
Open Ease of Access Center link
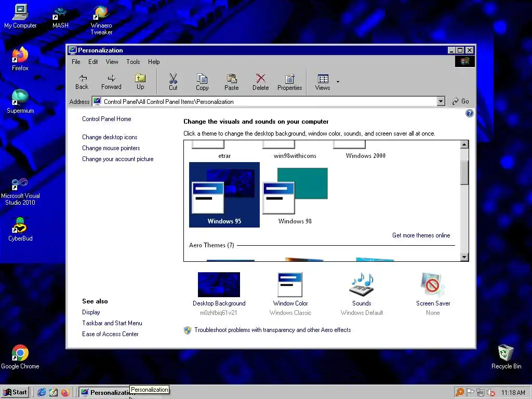click(x=110, y=334)
